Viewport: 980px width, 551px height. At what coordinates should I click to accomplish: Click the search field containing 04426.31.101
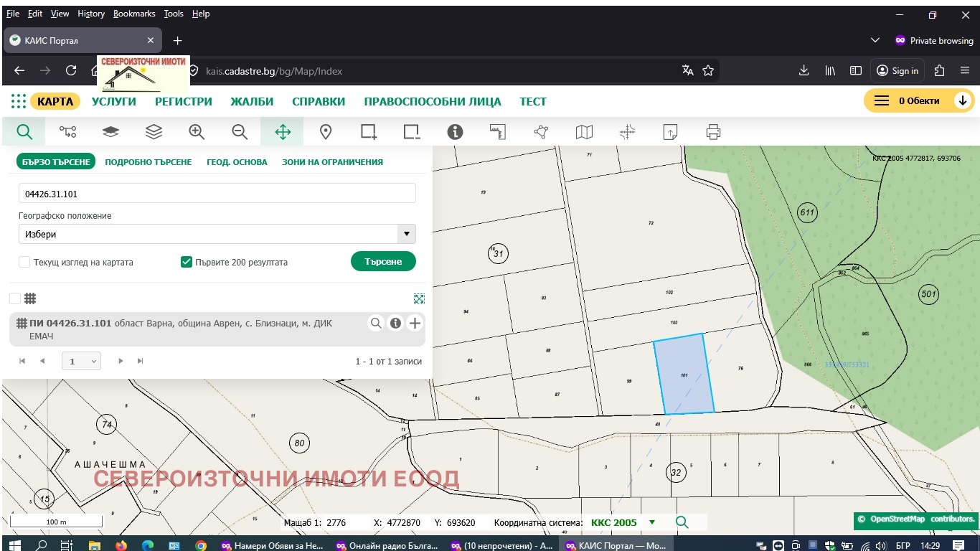pos(217,194)
